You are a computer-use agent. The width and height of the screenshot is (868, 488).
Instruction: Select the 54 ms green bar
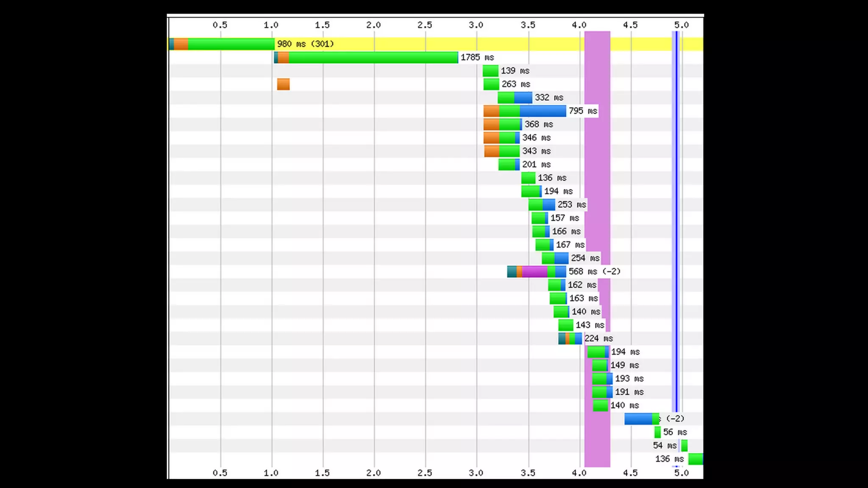[x=684, y=446]
